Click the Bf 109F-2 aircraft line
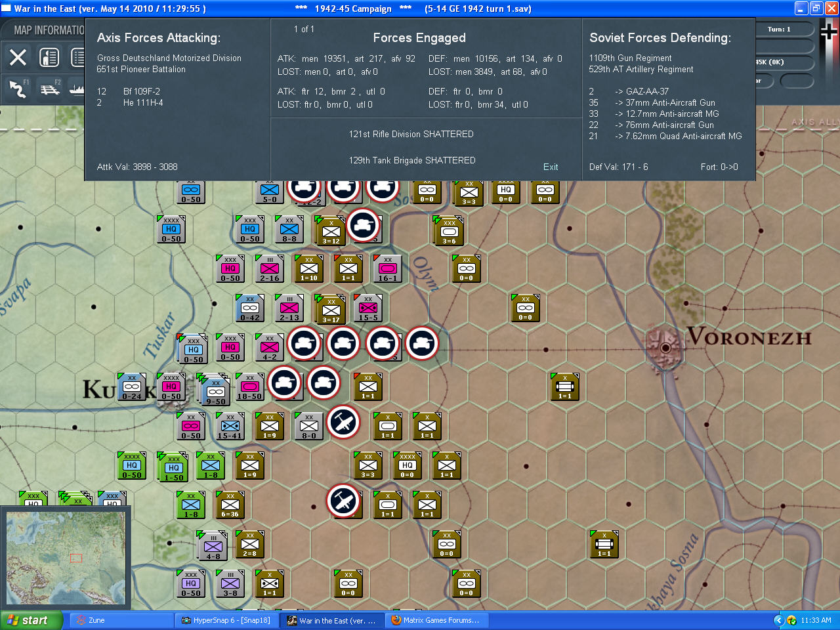The height and width of the screenshot is (630, 840). [129, 91]
